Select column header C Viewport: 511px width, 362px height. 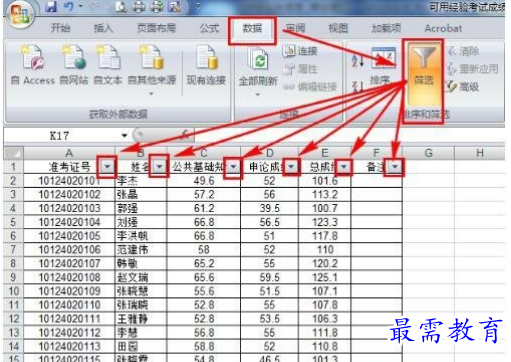pos(204,153)
